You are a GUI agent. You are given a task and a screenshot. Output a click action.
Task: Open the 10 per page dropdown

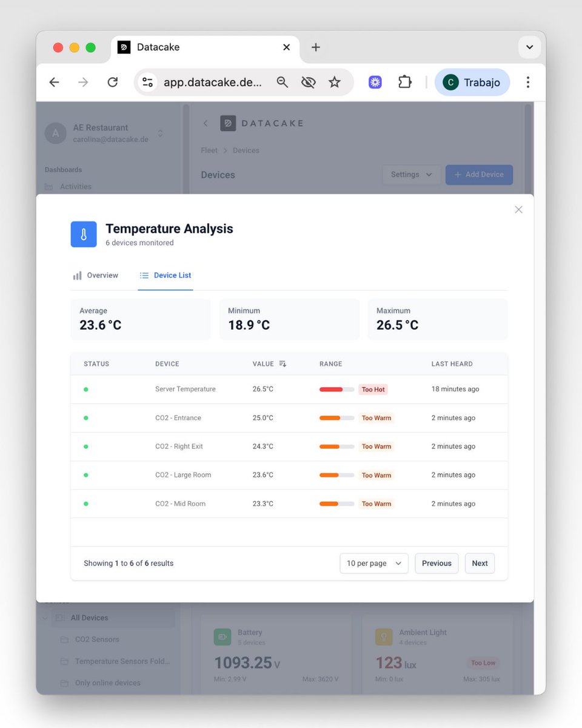(x=374, y=564)
